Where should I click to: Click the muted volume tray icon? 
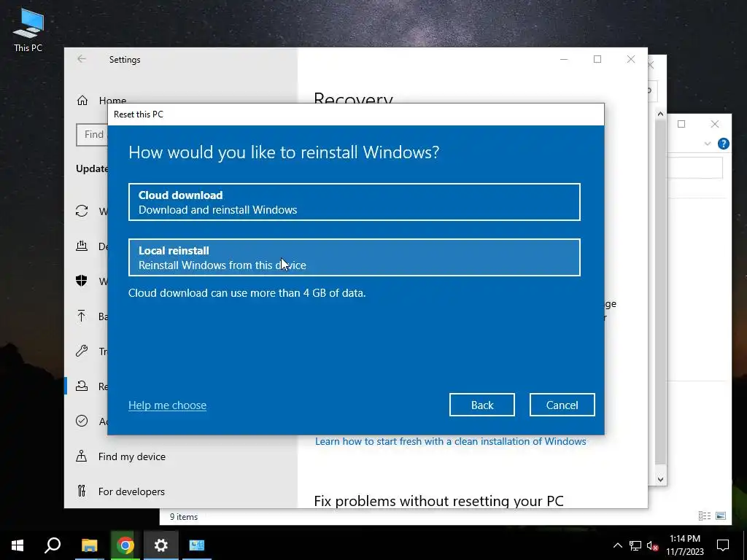coord(653,545)
